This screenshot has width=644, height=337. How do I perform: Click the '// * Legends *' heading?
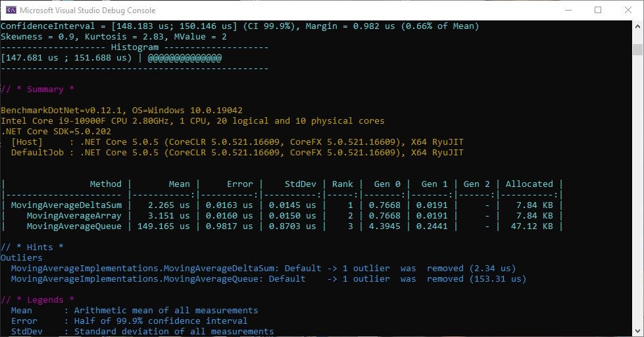tap(37, 299)
